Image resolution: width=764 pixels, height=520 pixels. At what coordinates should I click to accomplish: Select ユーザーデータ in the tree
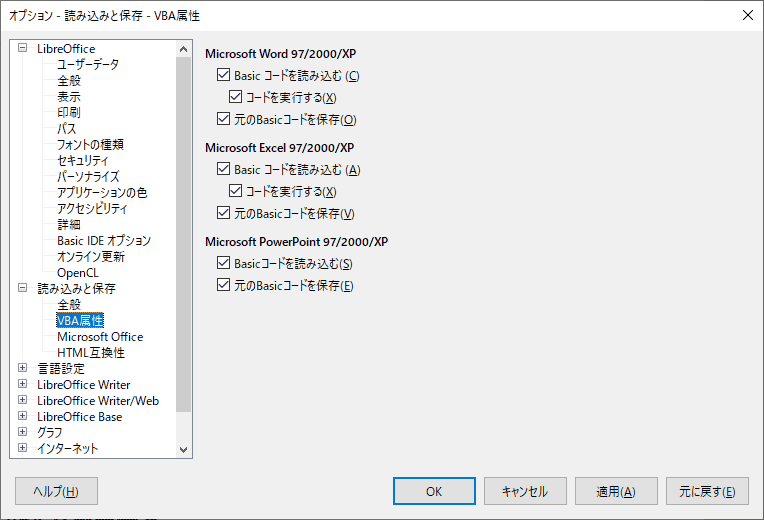88,64
